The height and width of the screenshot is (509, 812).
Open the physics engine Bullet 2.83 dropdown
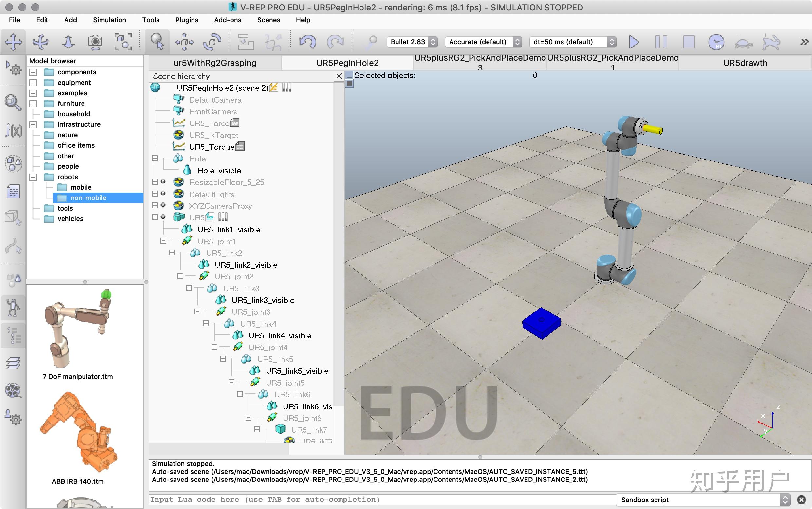[x=412, y=42]
